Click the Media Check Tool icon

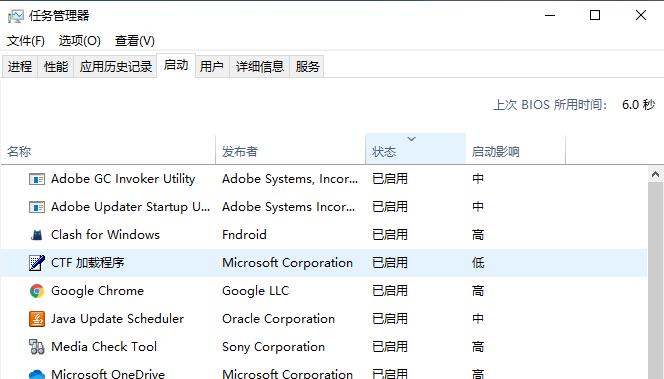37,347
